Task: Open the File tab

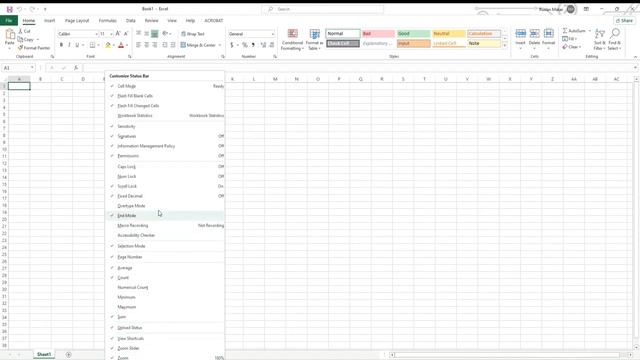Action: pos(9,20)
